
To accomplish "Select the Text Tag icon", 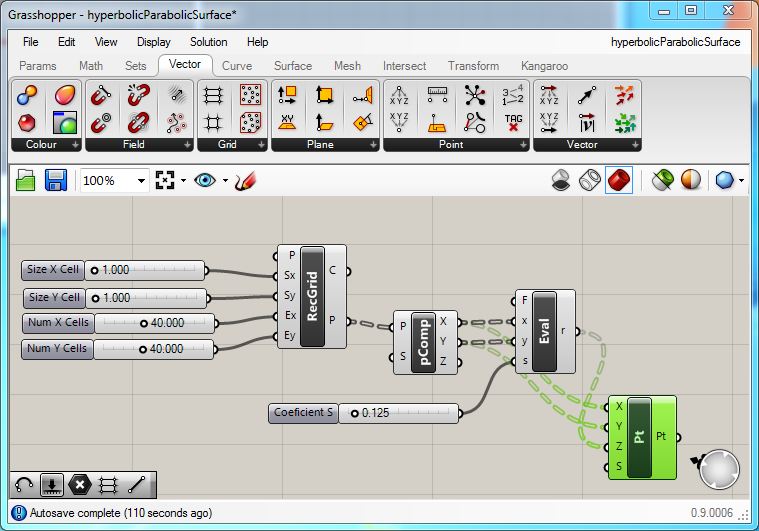I will coord(513,123).
